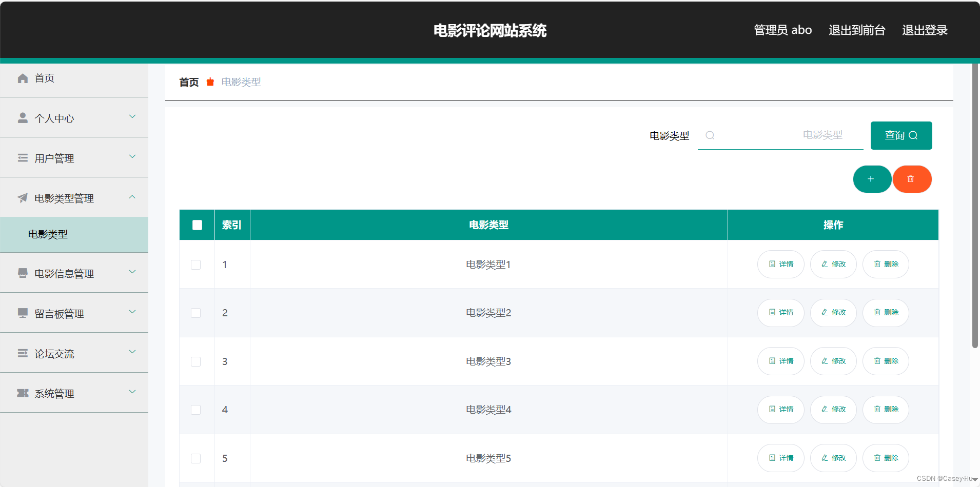Click the green plus add button
The image size is (980, 487).
pyautogui.click(x=872, y=179)
